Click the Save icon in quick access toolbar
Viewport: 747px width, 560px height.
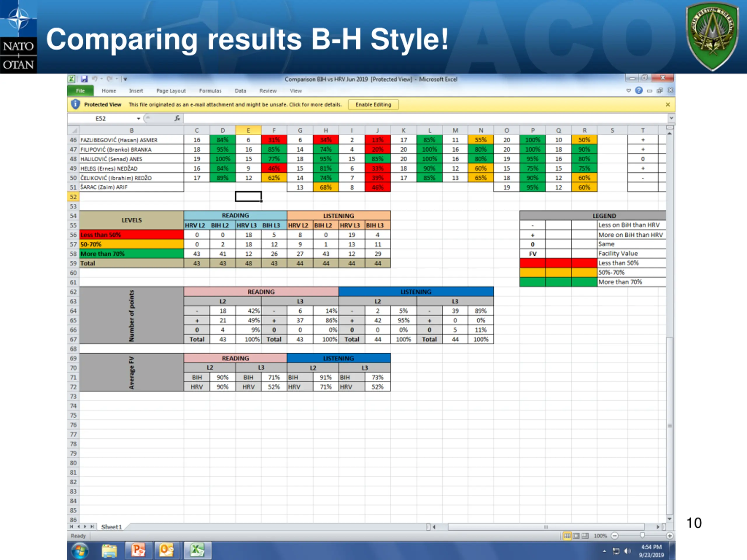tap(84, 79)
